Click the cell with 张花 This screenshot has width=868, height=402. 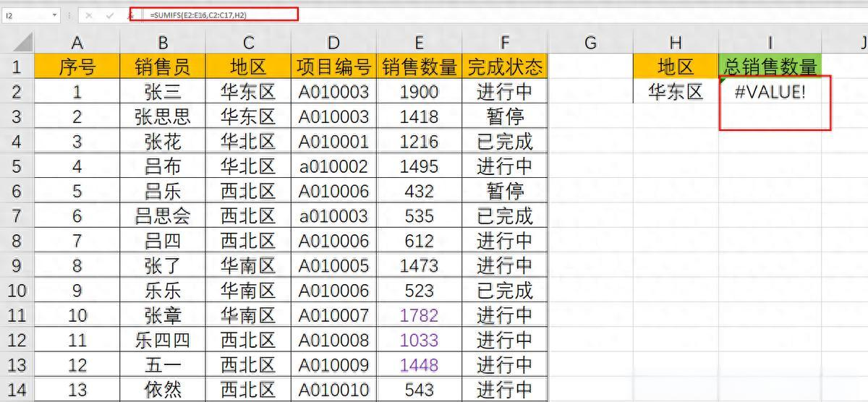163,142
